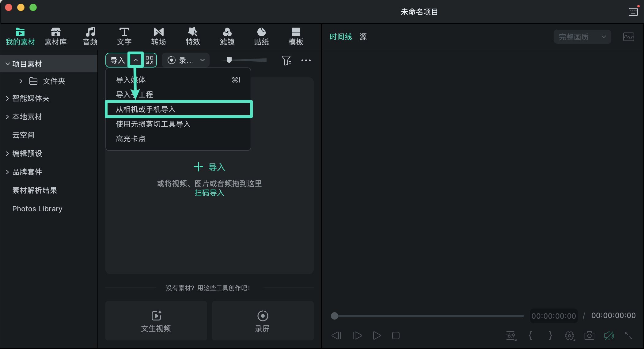
Task: Toggle the preview audio mute icon
Action: click(x=609, y=336)
